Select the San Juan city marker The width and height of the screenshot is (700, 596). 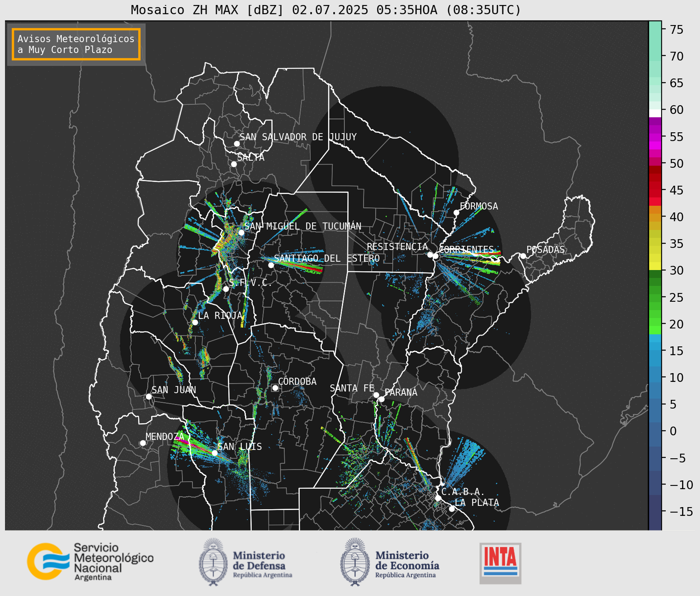pos(149,396)
